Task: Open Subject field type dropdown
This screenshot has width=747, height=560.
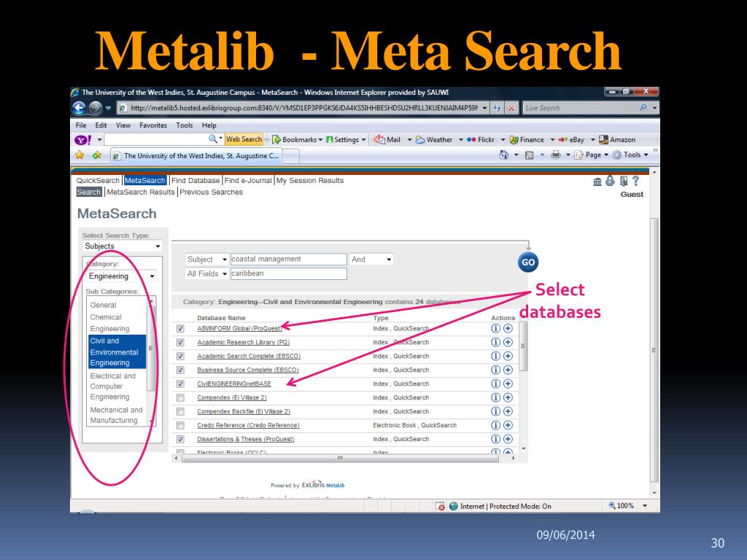Action: click(x=206, y=259)
